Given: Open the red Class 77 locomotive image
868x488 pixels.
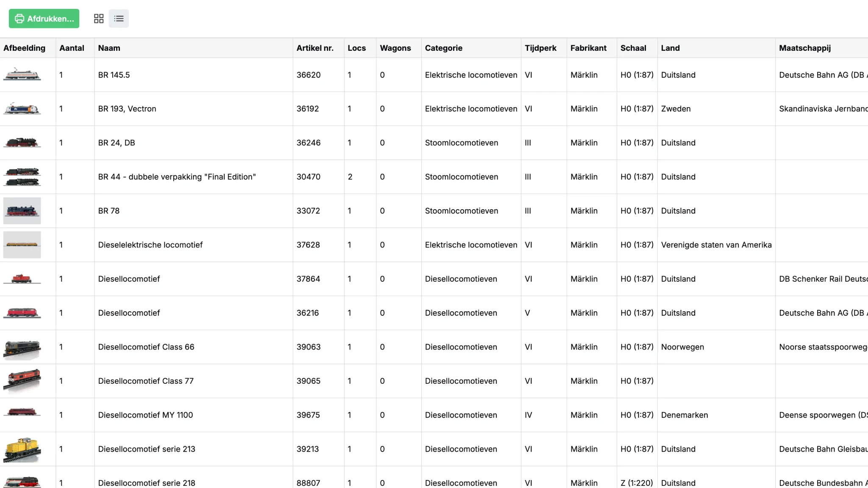Looking at the screenshot, I should point(22,380).
